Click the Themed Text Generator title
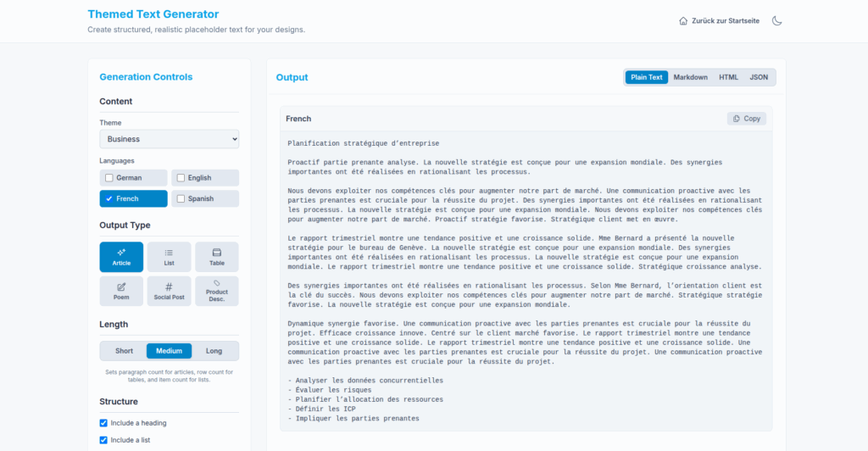Screen dimensions: 868x451 153,14
